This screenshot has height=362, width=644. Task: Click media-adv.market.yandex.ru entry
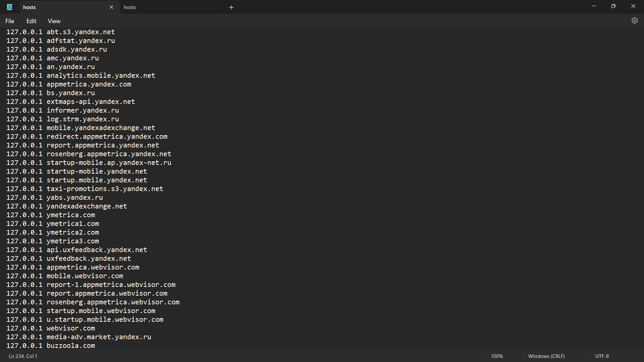79,337
